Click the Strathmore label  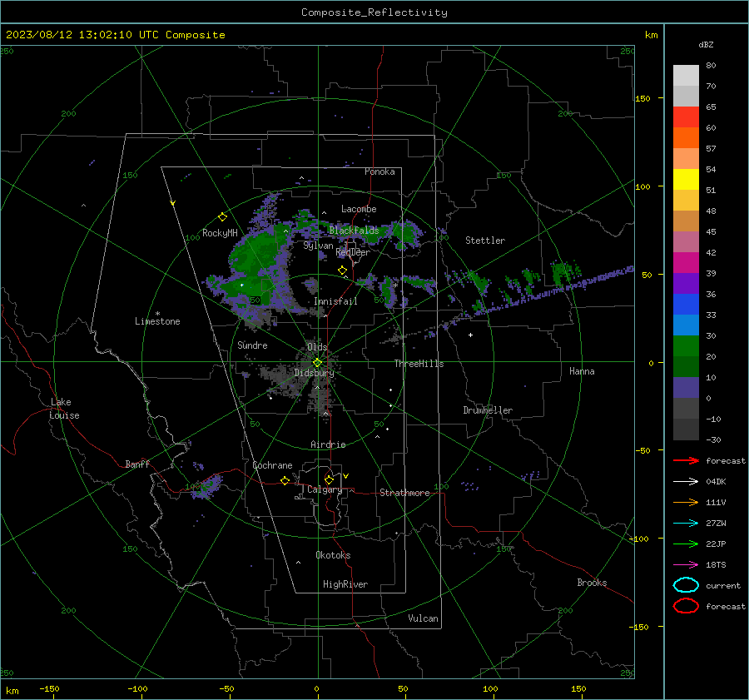coord(404,493)
